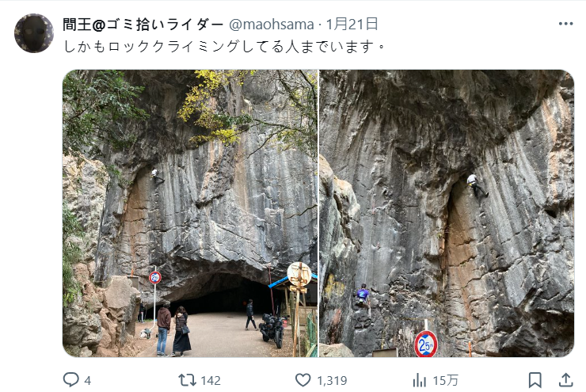The image size is (586, 392).
Task: Click the repost arrows icon
Action: tap(187, 380)
